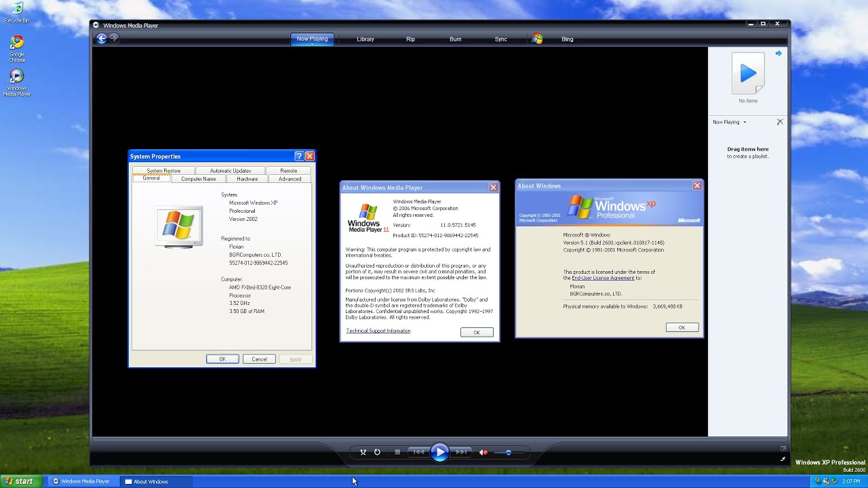Click OK in About Windows Media Player
868x488 pixels.
pos(477,332)
